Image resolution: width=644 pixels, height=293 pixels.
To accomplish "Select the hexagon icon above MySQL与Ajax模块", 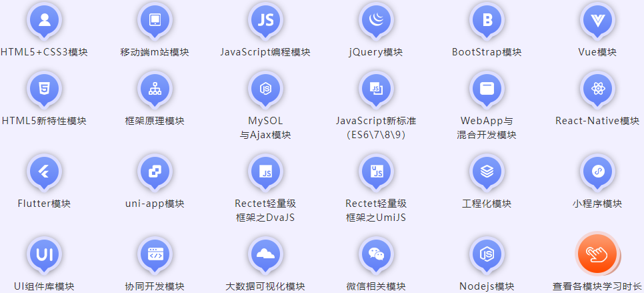I will tap(266, 89).
